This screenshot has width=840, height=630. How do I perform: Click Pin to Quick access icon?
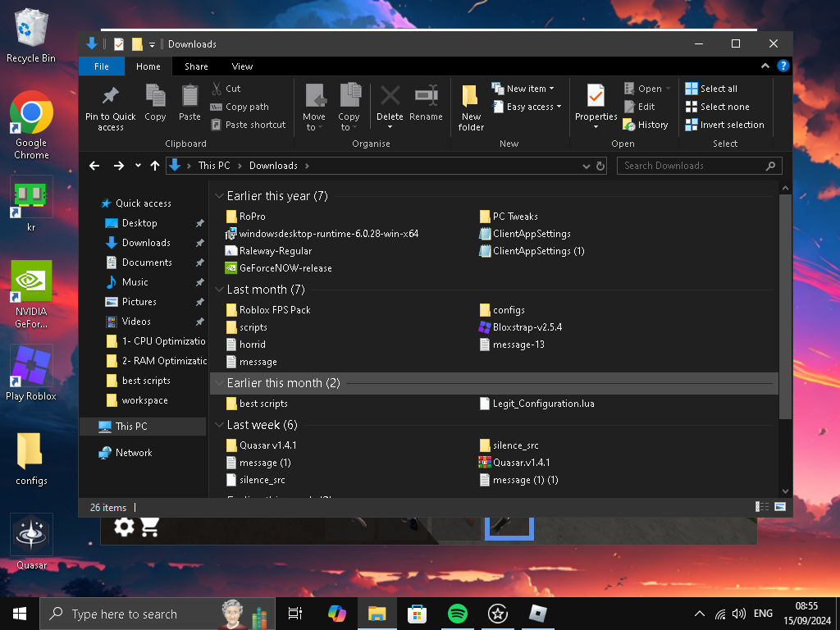(111, 96)
